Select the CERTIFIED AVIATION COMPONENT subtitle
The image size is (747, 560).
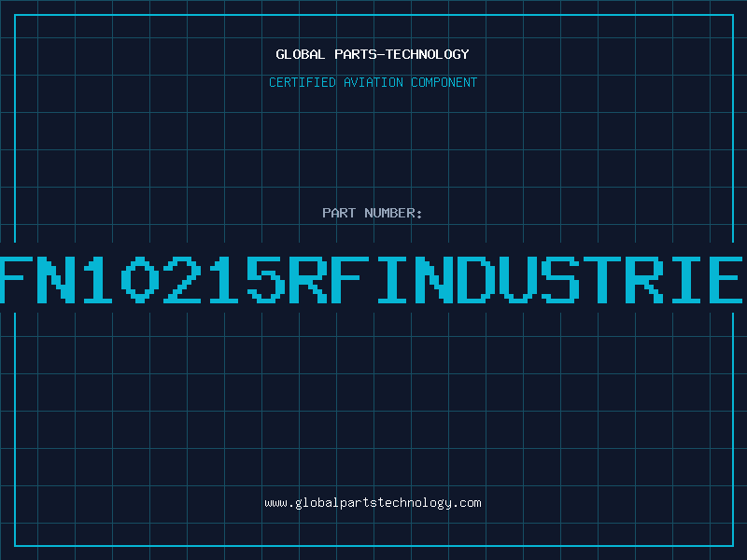pos(373,82)
